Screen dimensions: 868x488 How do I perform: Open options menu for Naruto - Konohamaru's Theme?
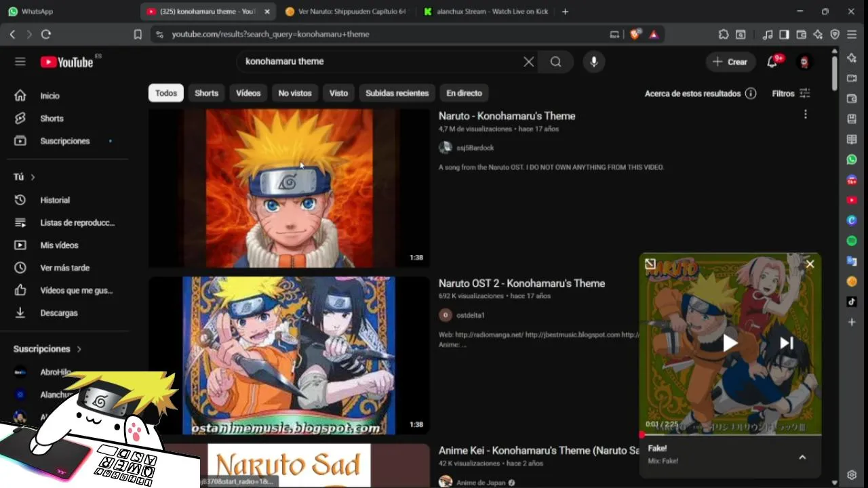805,115
